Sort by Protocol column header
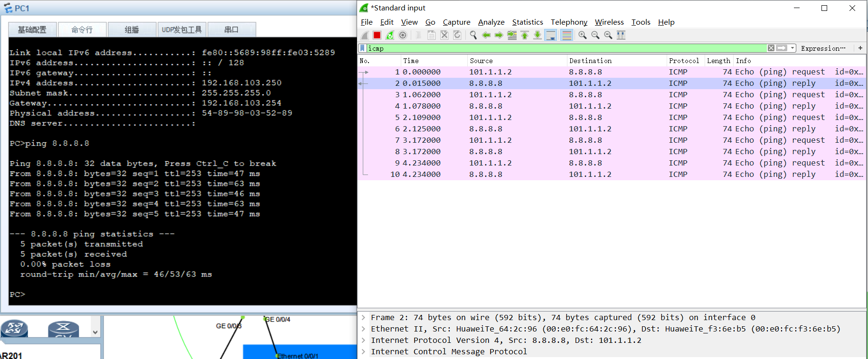868x359 pixels. tap(685, 61)
